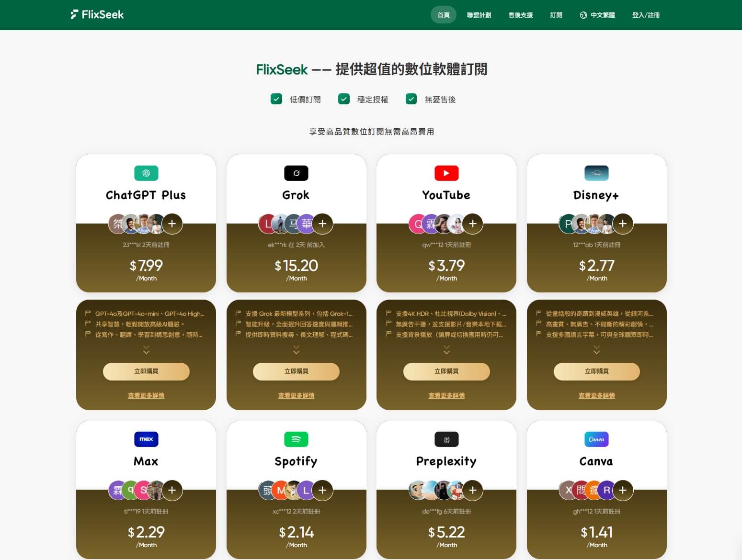742x560 pixels.
Task: Click 立即購買 for ChatGPT Plus
Action: pos(146,371)
